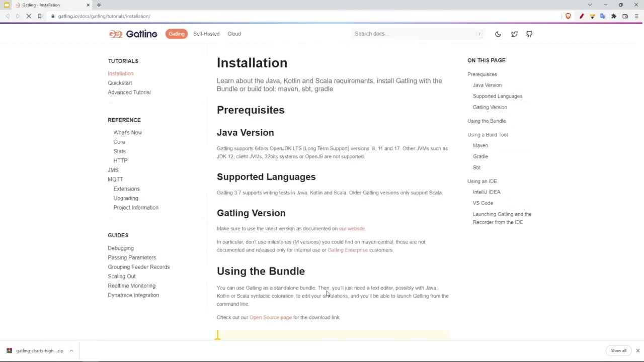Open the tab search chevron

point(590,5)
